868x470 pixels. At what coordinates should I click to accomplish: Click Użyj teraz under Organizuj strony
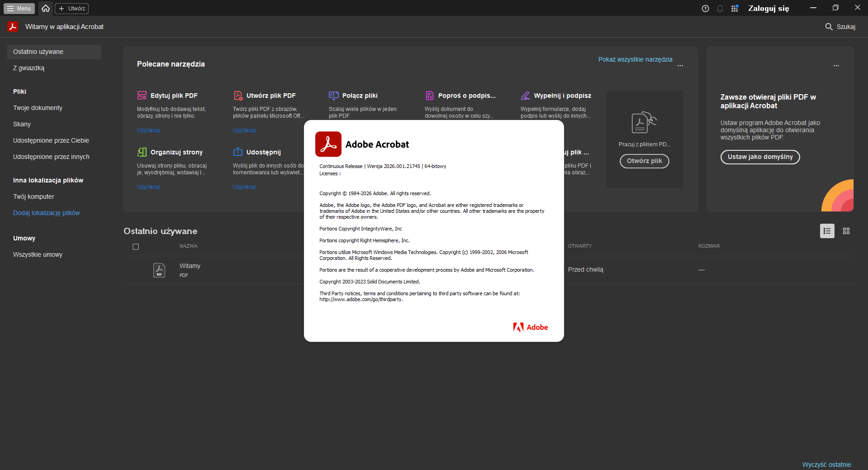coord(148,187)
